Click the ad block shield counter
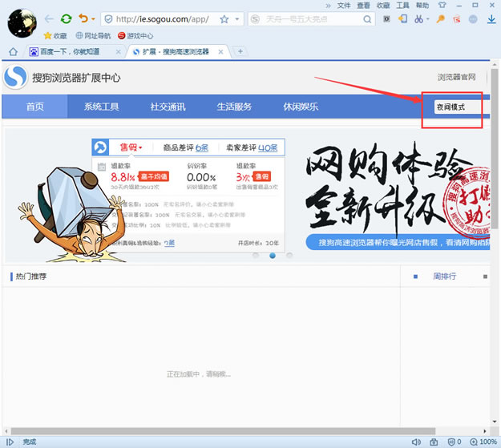Screen dimensions: 501x448 (x=455, y=442)
